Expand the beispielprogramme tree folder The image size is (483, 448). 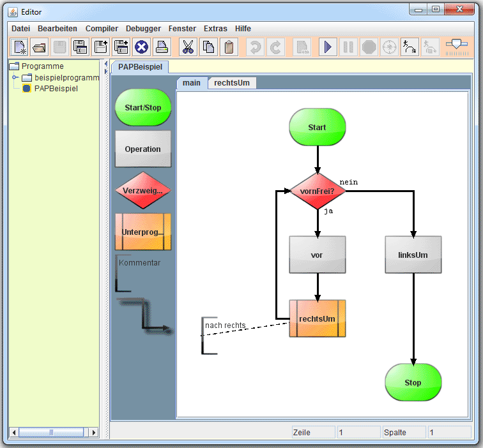pyautogui.click(x=15, y=78)
